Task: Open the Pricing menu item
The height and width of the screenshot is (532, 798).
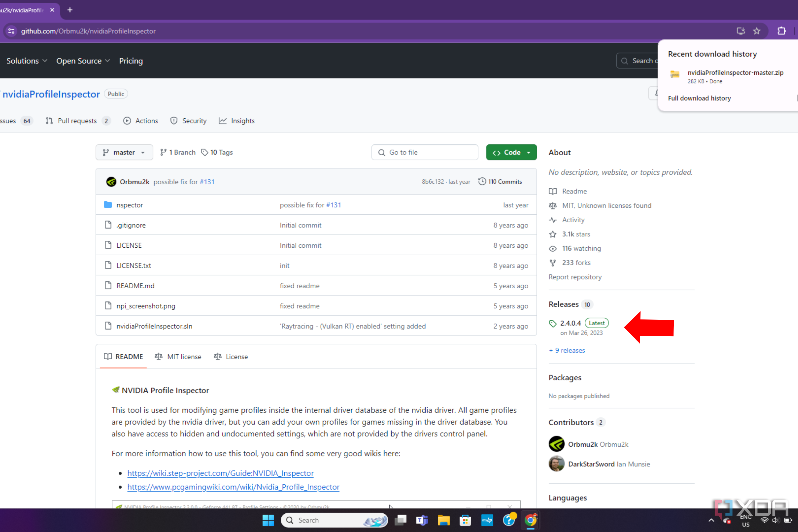Action: click(x=131, y=61)
